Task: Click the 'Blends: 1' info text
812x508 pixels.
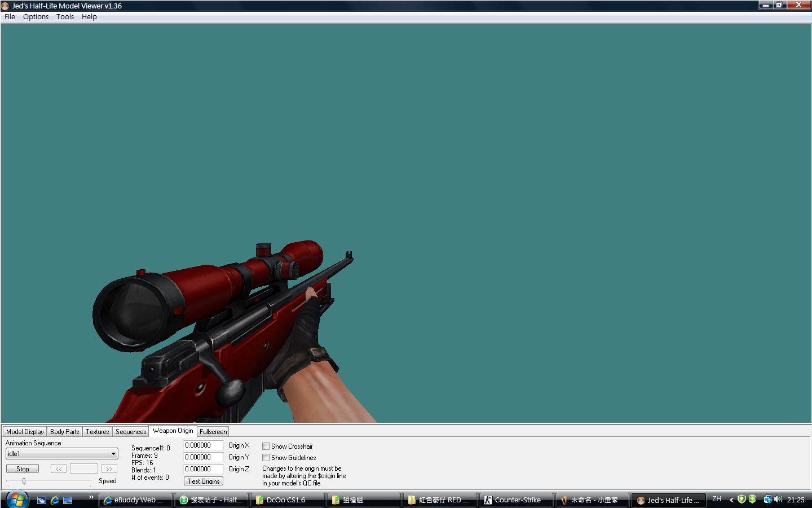Action: [x=144, y=470]
